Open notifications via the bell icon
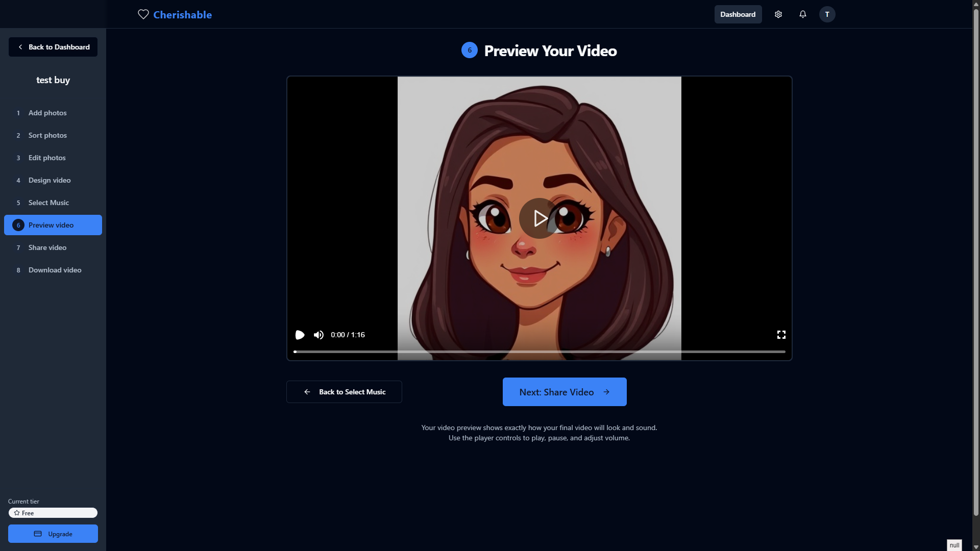980x551 pixels. 802,14
